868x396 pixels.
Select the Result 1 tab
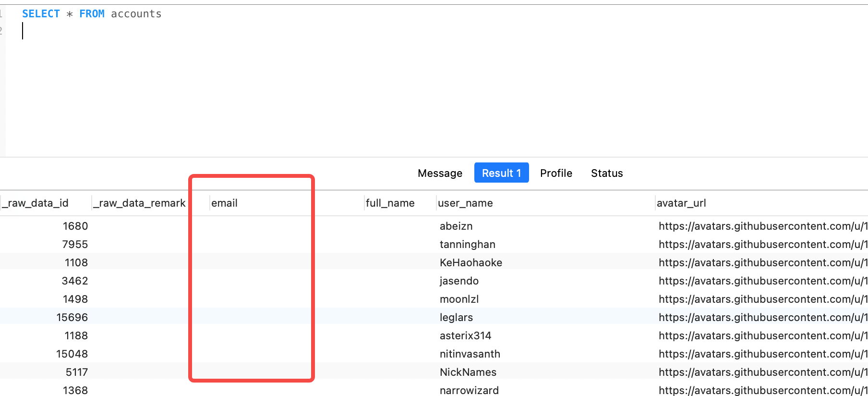click(x=501, y=173)
